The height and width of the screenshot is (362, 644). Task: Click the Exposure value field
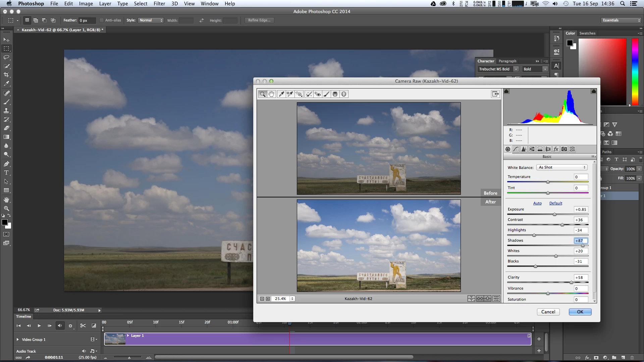point(581,209)
